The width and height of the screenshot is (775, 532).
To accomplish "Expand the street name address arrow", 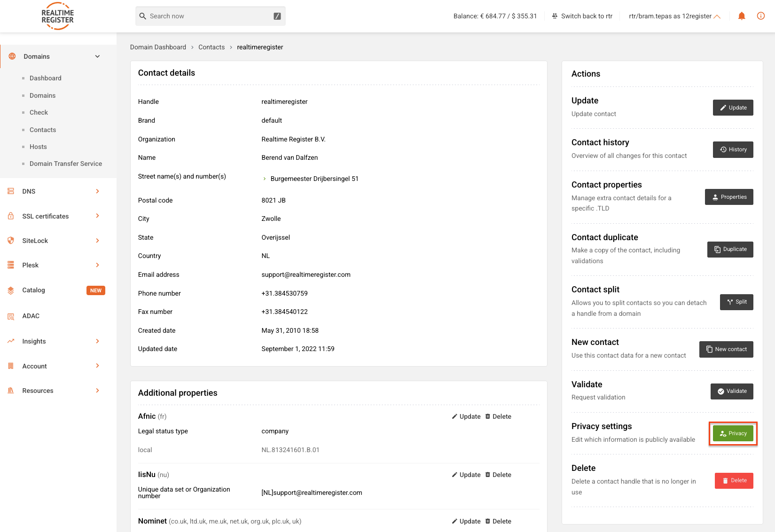I will (265, 179).
